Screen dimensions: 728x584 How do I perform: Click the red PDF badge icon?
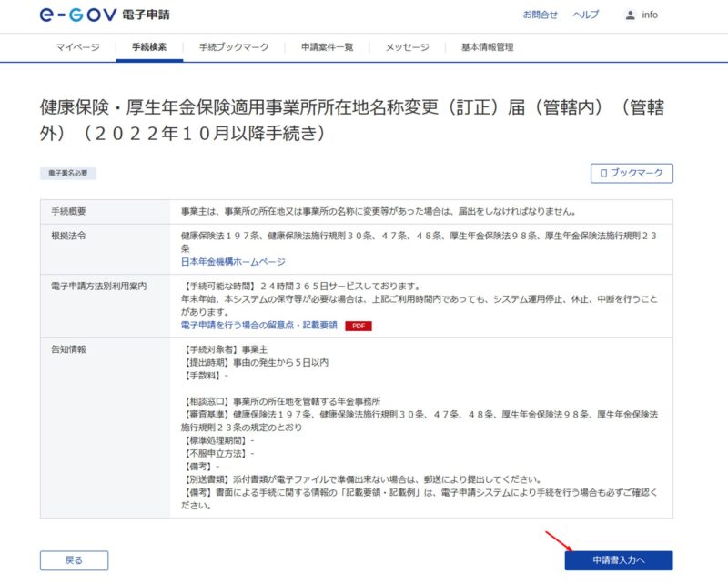coord(358,325)
